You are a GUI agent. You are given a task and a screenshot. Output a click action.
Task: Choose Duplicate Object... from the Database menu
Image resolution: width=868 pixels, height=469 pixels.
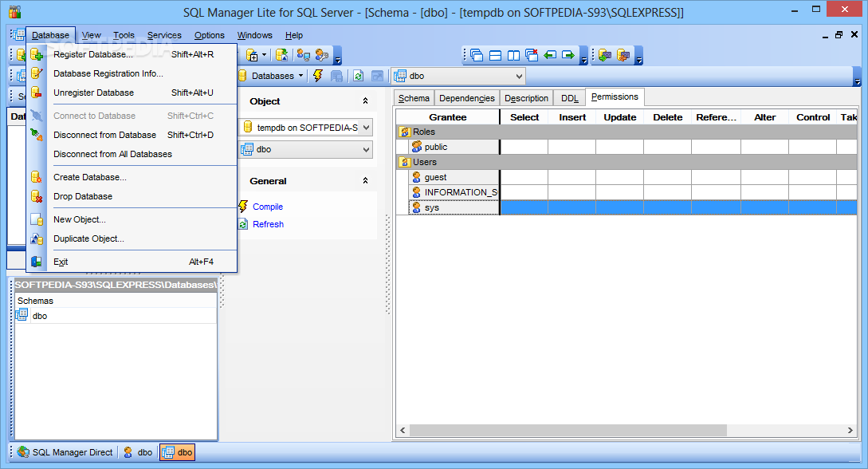pyautogui.click(x=132, y=238)
